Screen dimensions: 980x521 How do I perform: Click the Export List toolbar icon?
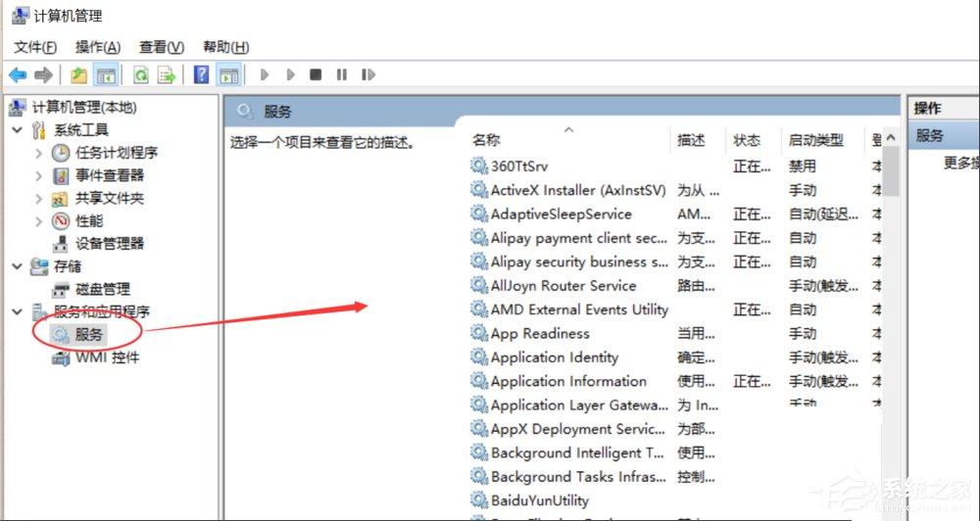click(x=167, y=75)
